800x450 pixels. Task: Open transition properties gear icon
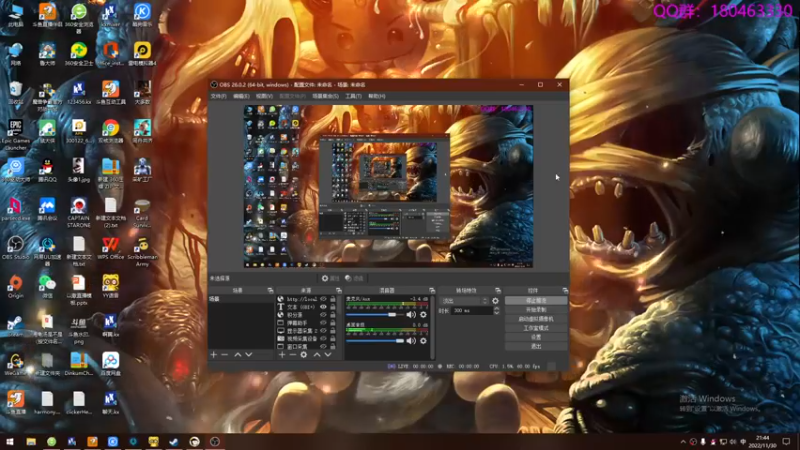coord(495,301)
